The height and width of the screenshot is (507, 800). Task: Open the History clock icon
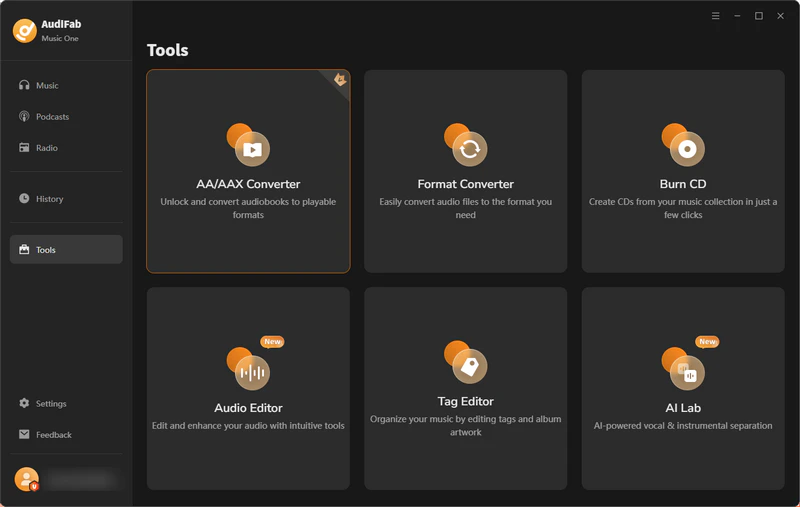[24, 198]
